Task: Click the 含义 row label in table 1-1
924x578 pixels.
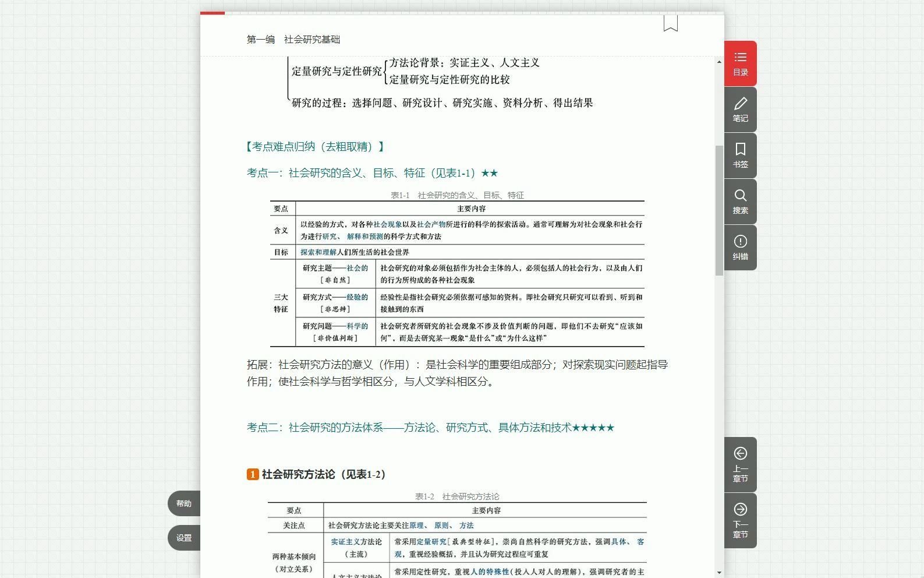Action: pyautogui.click(x=281, y=231)
